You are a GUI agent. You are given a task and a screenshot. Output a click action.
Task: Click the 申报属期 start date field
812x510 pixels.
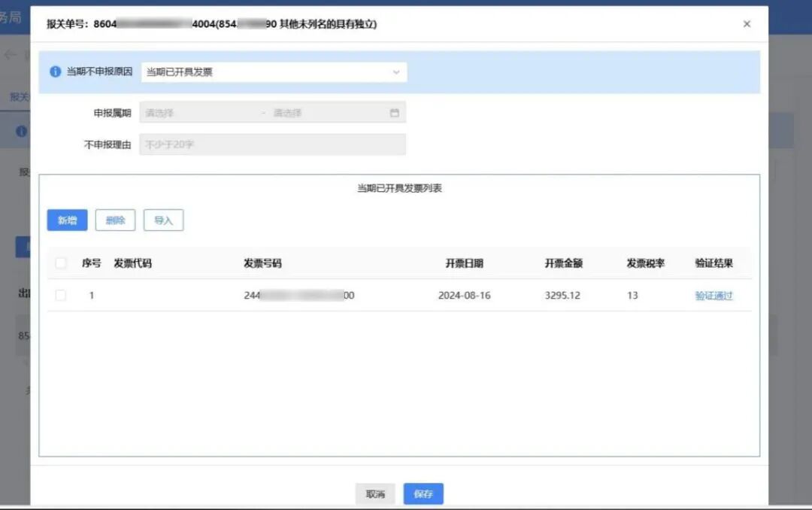point(201,113)
